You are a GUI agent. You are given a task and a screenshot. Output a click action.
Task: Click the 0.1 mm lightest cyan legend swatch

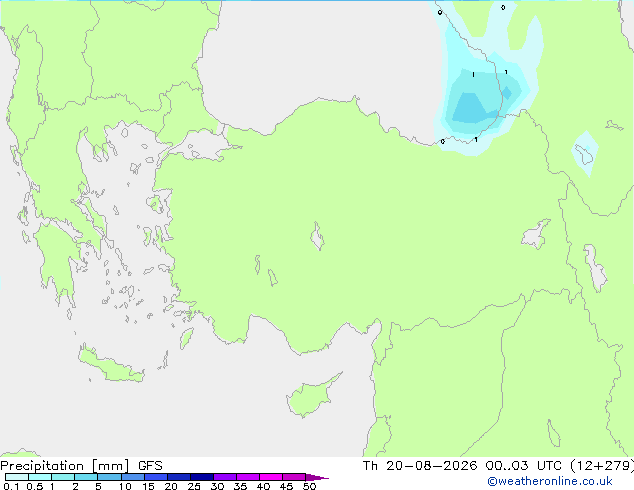pyautogui.click(x=17, y=477)
